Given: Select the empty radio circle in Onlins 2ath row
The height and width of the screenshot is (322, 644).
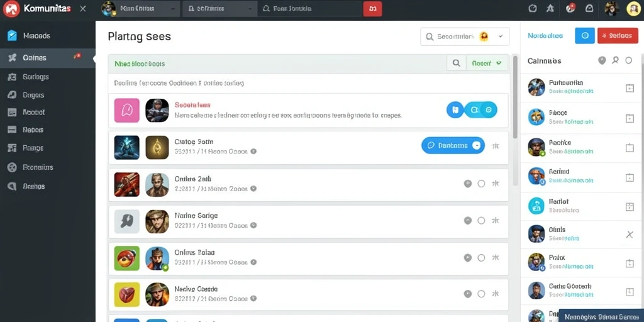Looking at the screenshot, I should pos(481,184).
